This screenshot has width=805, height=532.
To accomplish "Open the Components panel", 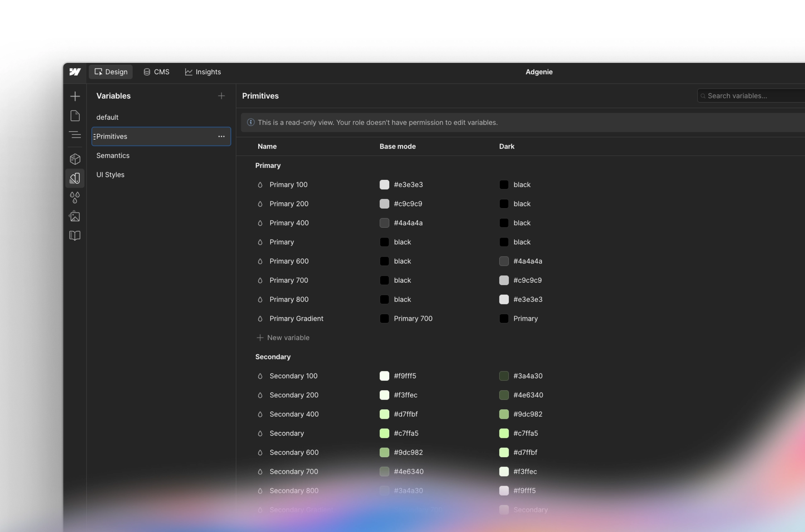I will click(75, 159).
